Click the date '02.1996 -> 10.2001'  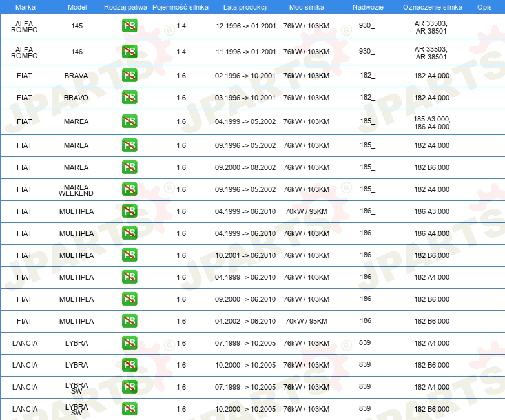pos(245,76)
